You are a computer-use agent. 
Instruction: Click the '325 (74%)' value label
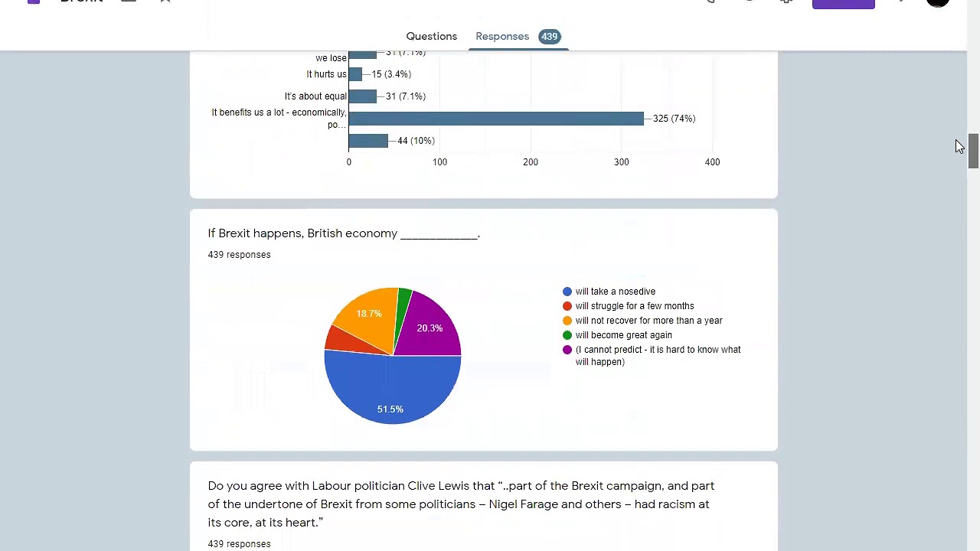pos(674,119)
